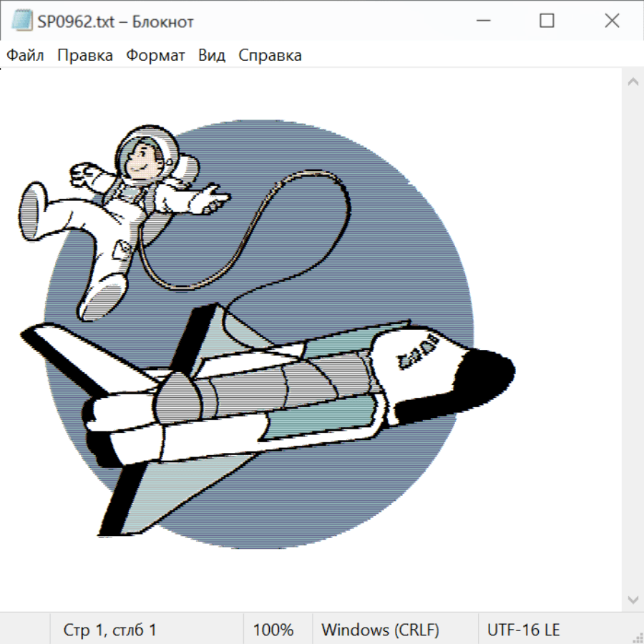Maximize the Блокнот window

coord(547,21)
